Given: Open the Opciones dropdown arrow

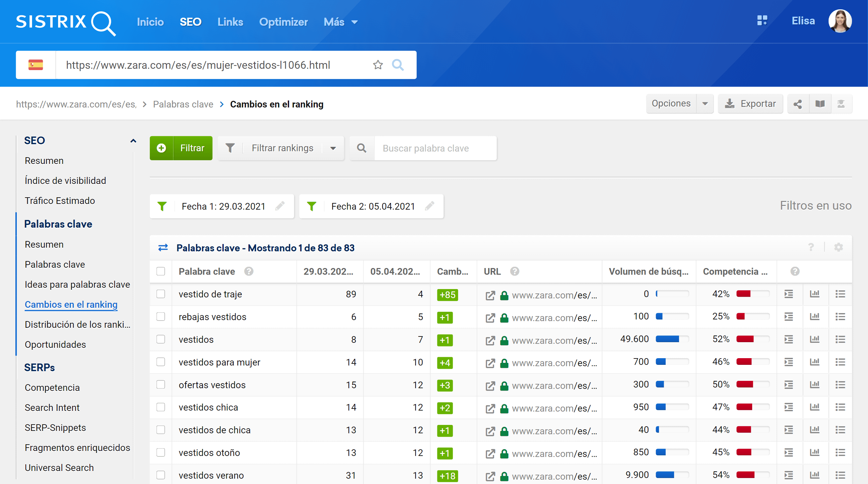Looking at the screenshot, I should pyautogui.click(x=704, y=104).
